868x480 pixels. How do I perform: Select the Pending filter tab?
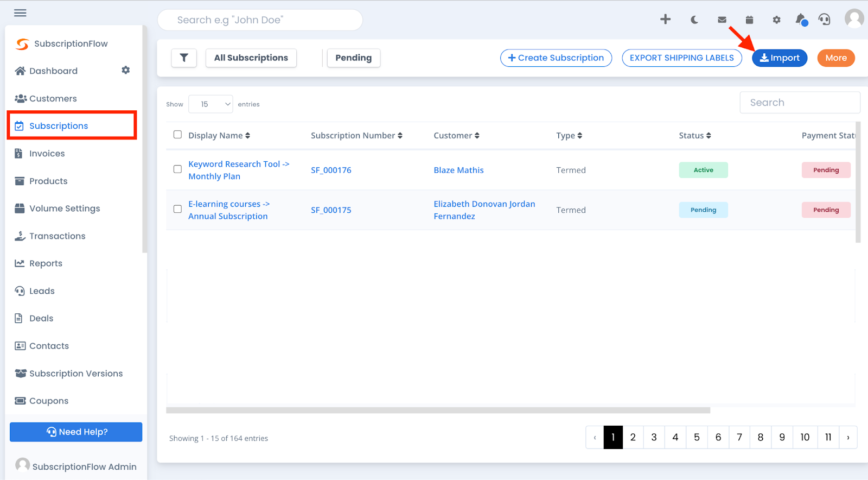tap(354, 58)
